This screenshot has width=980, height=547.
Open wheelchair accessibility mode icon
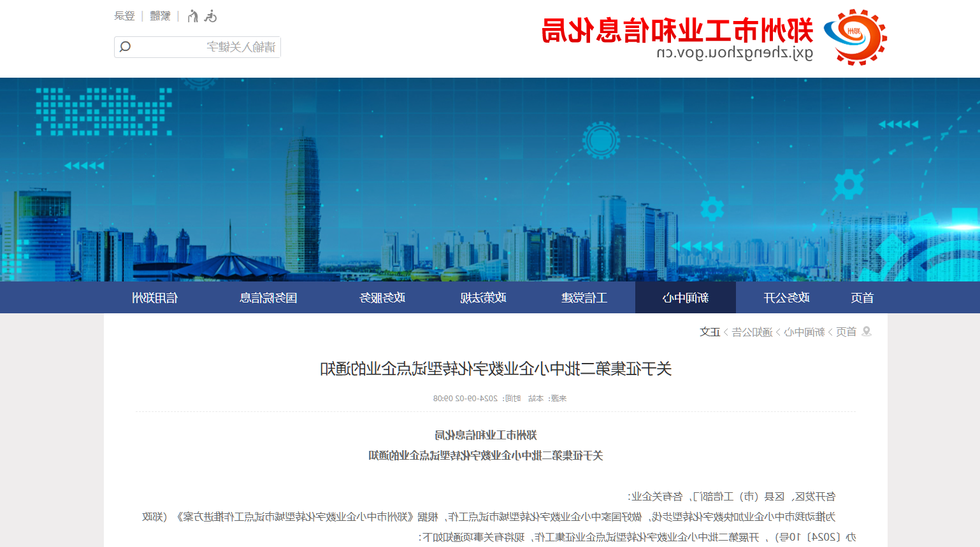pyautogui.click(x=210, y=16)
